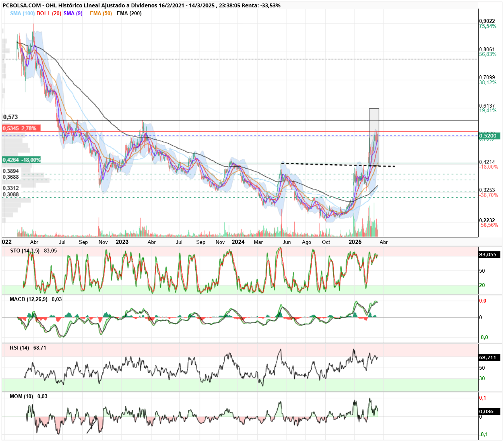
Task: Click the 0,8061 price axis label
Action: tap(487, 49)
